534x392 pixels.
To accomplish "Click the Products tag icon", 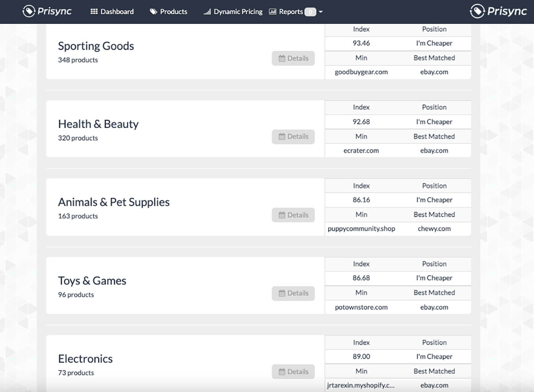I will pyautogui.click(x=154, y=12).
